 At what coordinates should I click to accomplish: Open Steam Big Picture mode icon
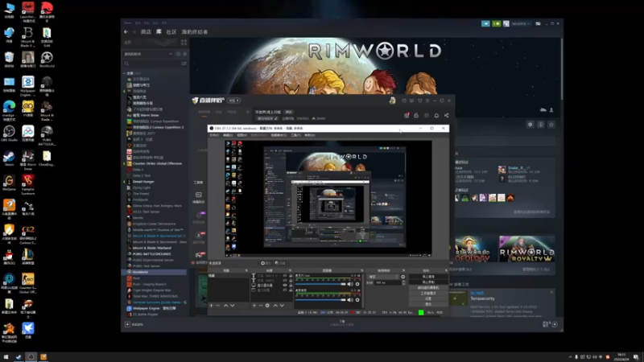538,24
